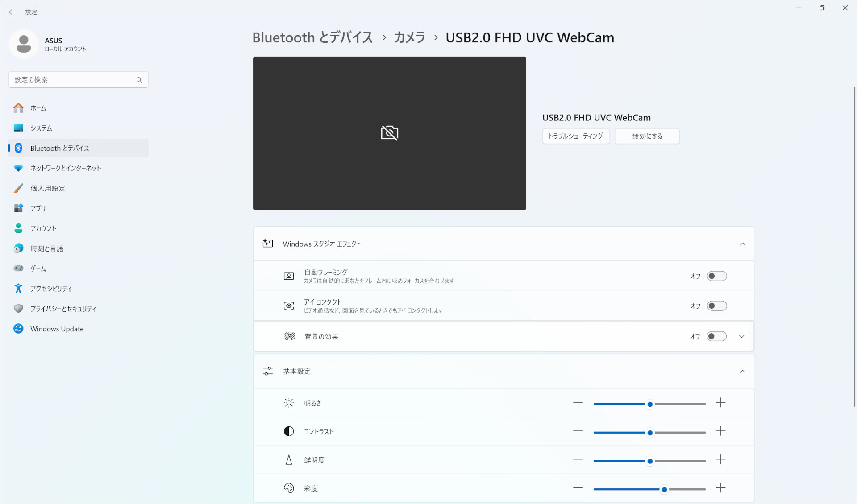Viewport: 857px width, 504px height.
Task: Click the palette icon beside 彩度
Action: tap(288, 488)
